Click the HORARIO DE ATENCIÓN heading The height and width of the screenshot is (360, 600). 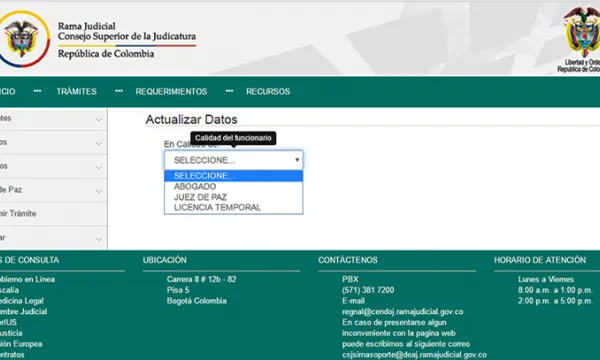pos(540,260)
